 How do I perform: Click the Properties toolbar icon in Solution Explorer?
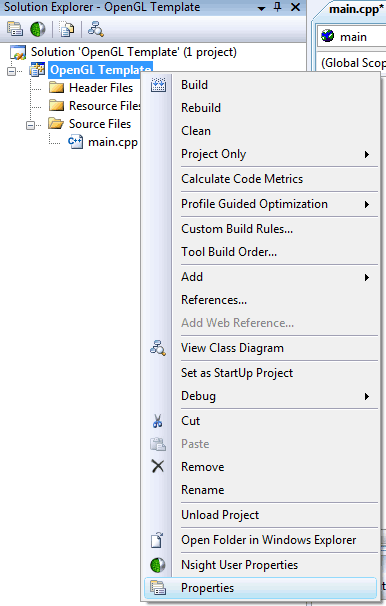(x=15, y=29)
